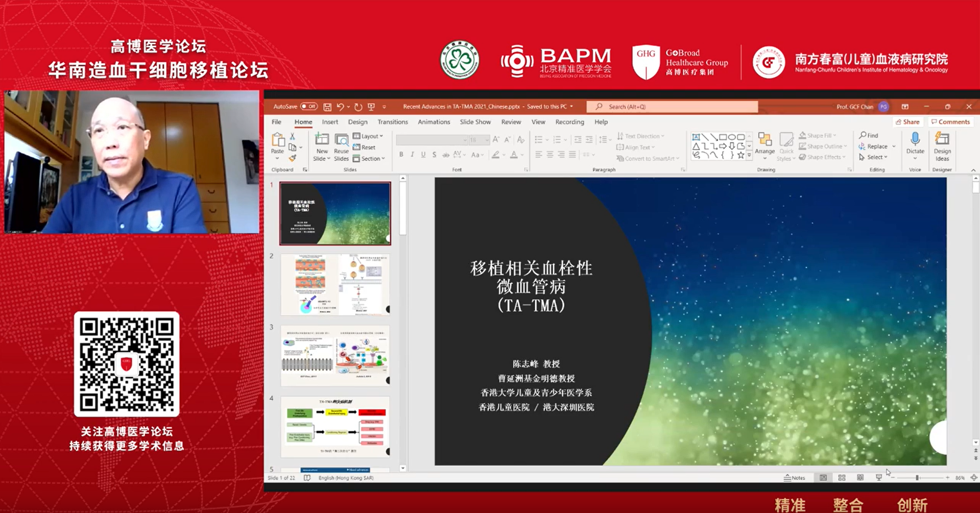Click the Replace button
Screen dimensions: 980x513
873,146
